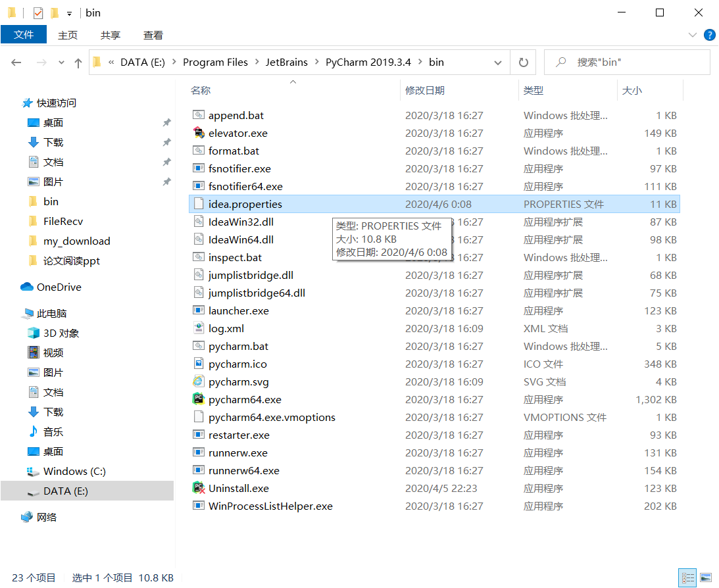Sort by the 修改日期 column header
This screenshot has width=719, height=588.
coord(425,90)
